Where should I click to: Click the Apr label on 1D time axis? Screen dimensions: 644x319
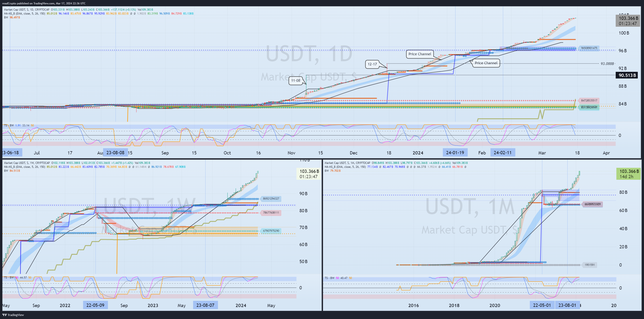606,153
